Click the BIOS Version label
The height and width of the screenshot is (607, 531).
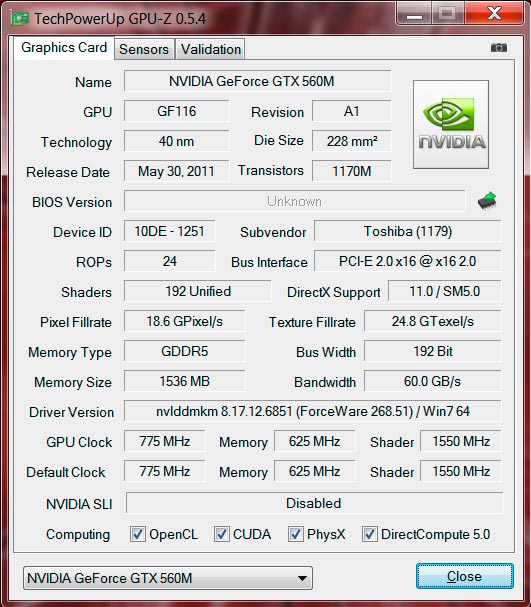[72, 202]
